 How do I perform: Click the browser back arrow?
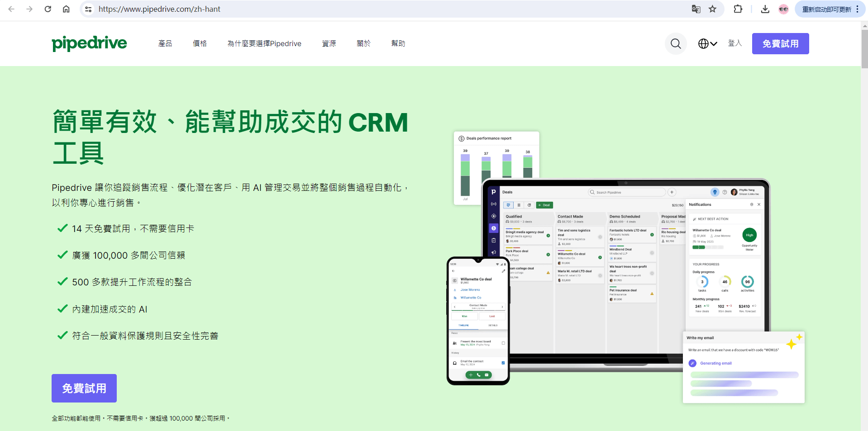11,9
